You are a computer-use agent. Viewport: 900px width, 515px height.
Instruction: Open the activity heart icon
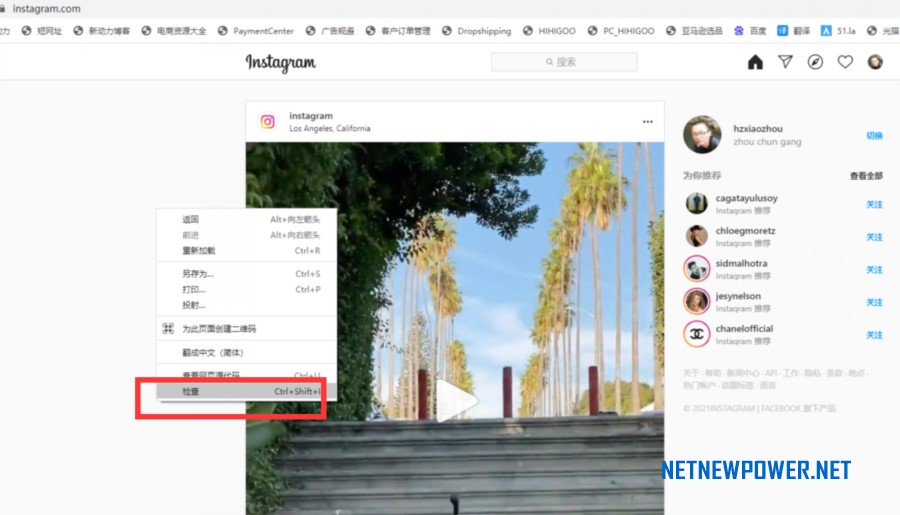(x=845, y=62)
